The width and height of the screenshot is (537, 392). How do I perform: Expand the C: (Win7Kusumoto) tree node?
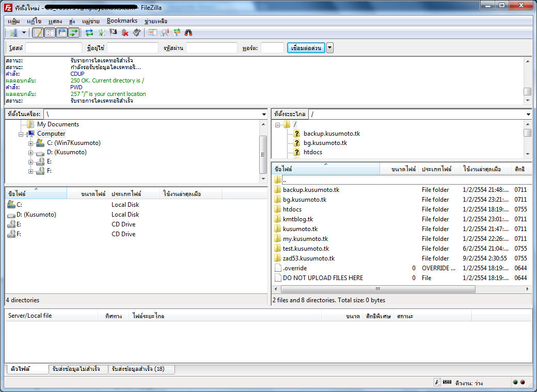30,143
